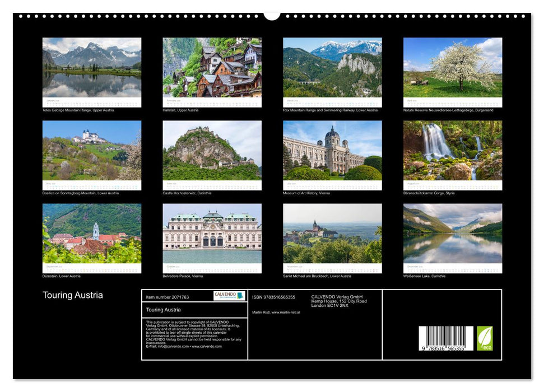Click the Basilica on Sonntagberg image
Screen dimensions: 544x392
[x=92, y=154]
